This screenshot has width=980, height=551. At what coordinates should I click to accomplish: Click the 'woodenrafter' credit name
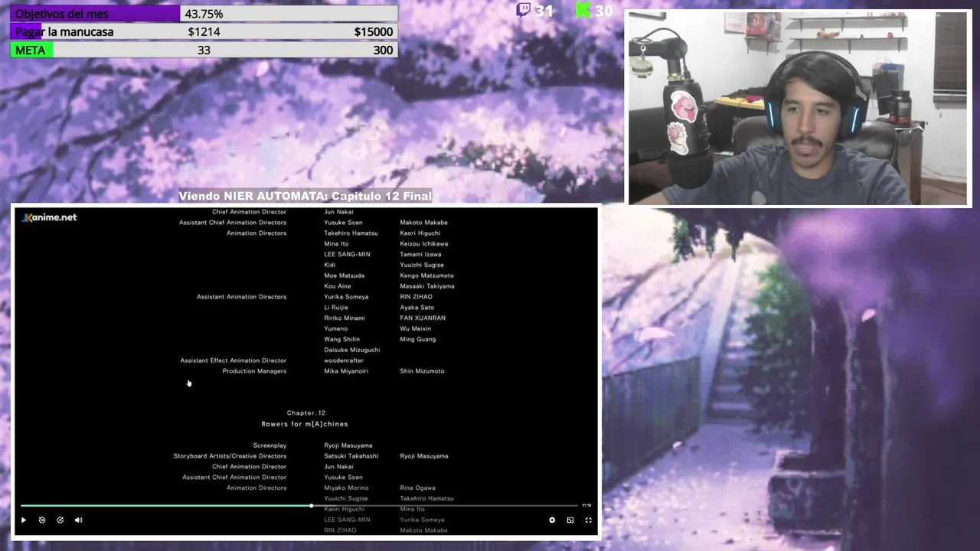pos(344,360)
